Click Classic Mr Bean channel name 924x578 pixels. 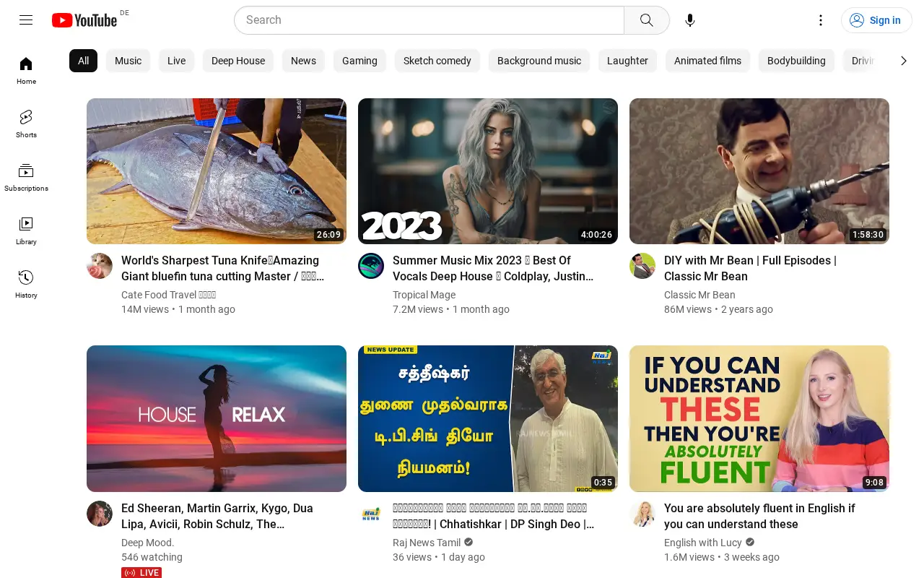click(x=699, y=295)
